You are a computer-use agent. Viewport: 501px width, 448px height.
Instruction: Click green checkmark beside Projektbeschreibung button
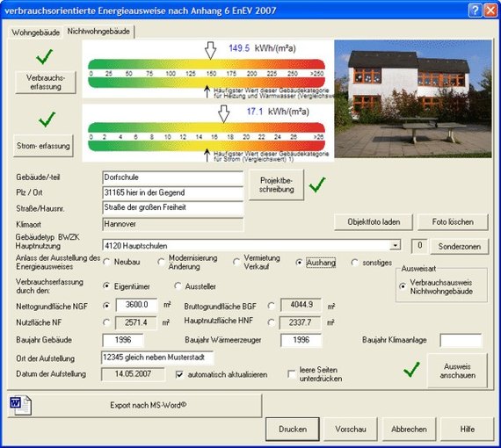317,184
